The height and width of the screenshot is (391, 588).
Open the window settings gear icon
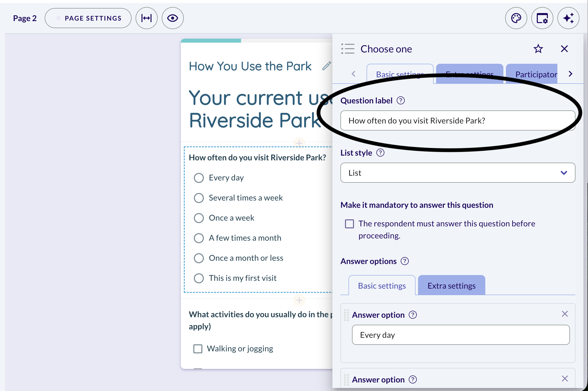(542, 18)
